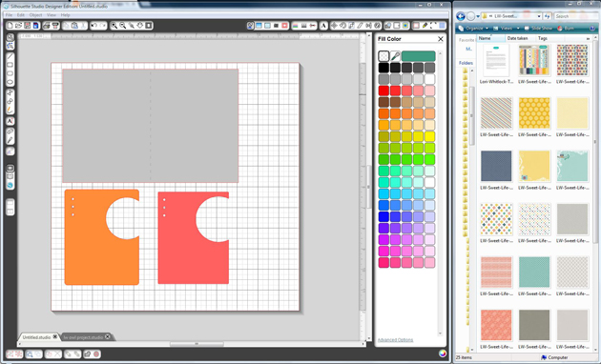This screenshot has height=364, width=601.
Task: Select the Ellipse drawing tool
Action: coord(10,82)
